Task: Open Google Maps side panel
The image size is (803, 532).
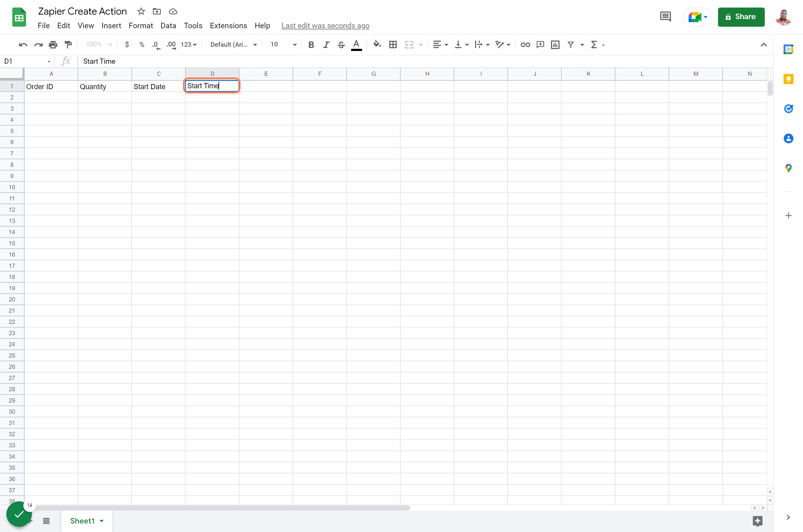Action: (x=788, y=168)
